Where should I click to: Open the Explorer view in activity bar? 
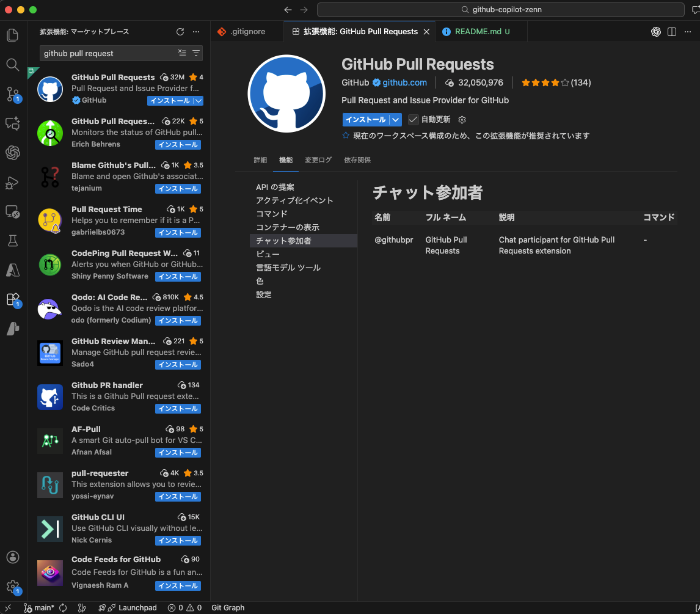click(x=13, y=35)
